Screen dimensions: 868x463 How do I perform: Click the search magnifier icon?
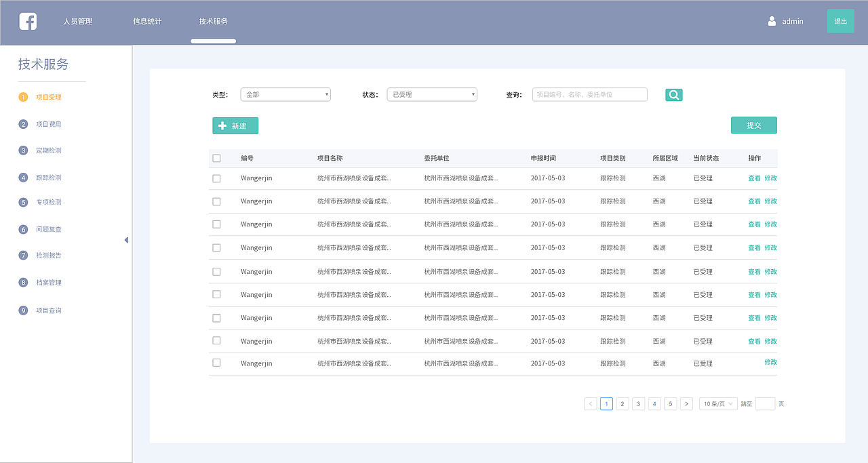tap(673, 94)
